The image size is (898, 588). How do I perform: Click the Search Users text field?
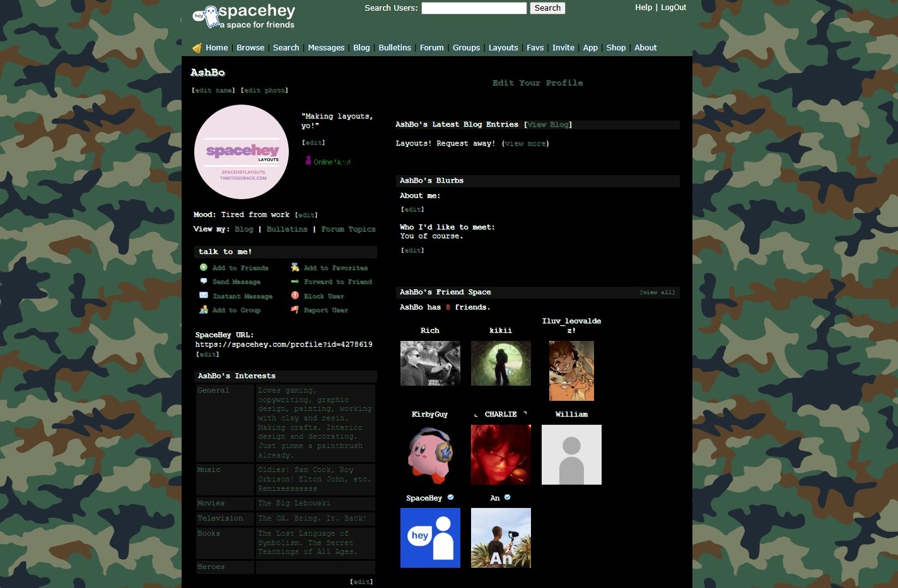coord(474,8)
